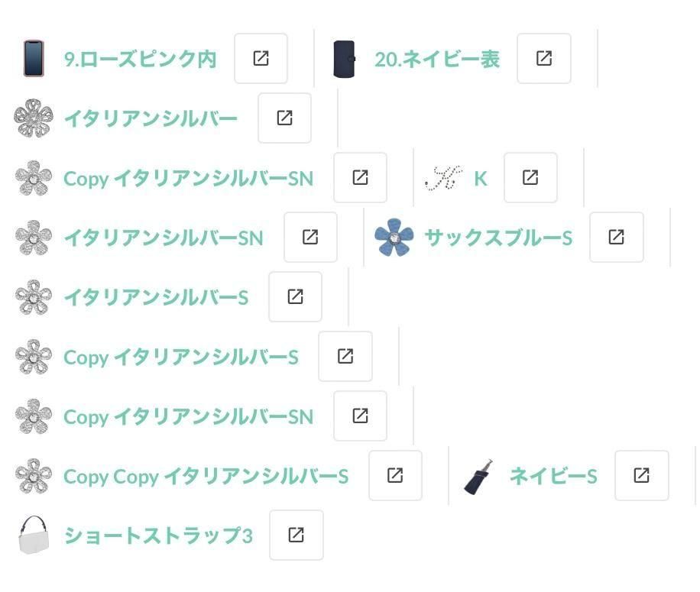Open external icon for Copy Copy イタリアンシルバーS

pyautogui.click(x=395, y=476)
